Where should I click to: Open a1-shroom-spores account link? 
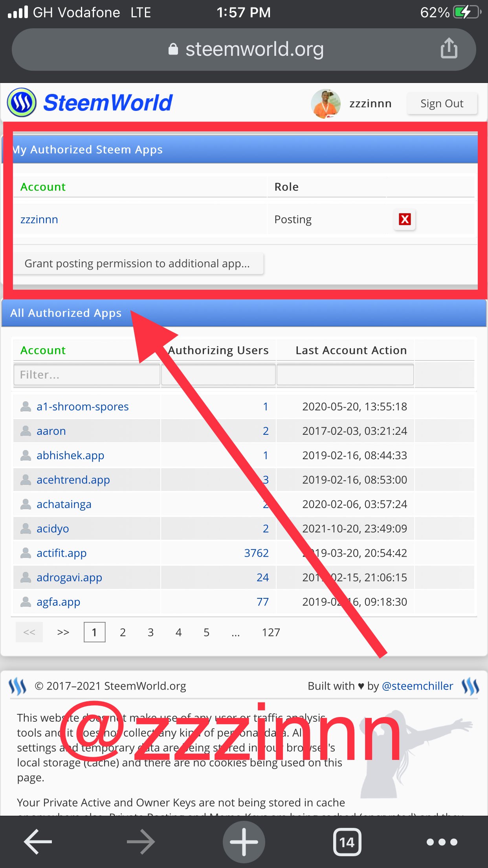(x=83, y=406)
